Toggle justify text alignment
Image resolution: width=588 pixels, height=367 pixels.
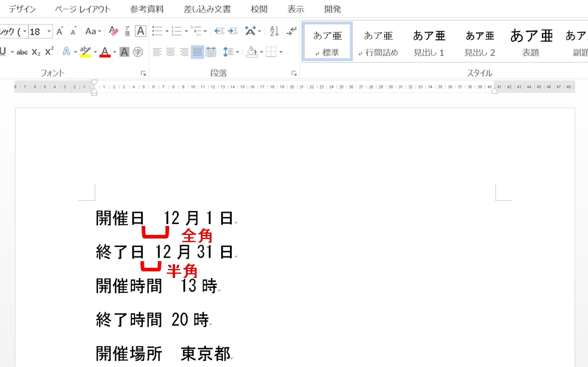click(197, 52)
